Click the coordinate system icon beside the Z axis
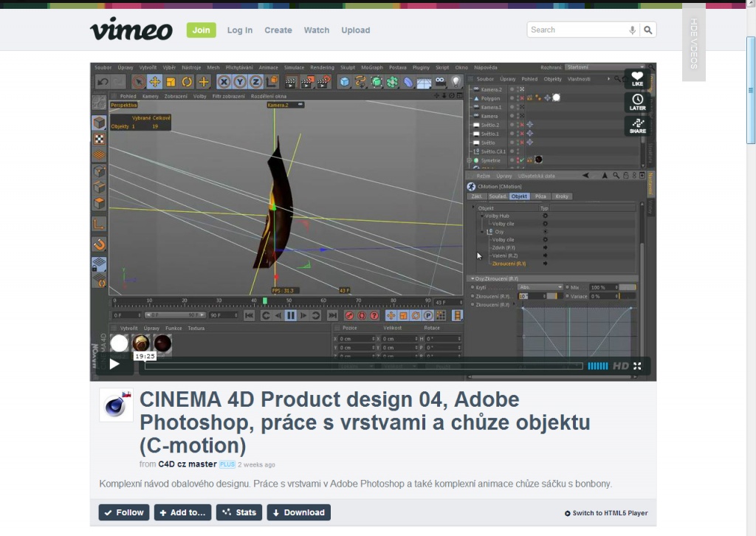Viewport: 756px width, 536px height. click(272, 82)
